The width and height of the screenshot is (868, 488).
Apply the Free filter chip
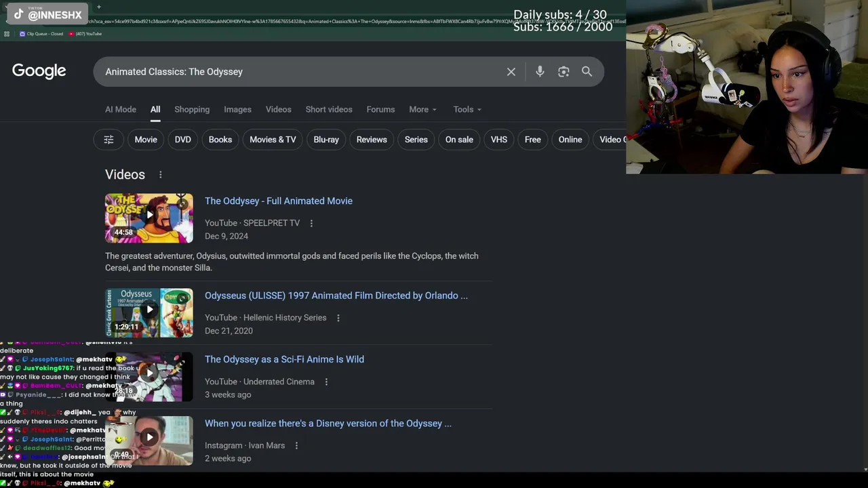[533, 140]
